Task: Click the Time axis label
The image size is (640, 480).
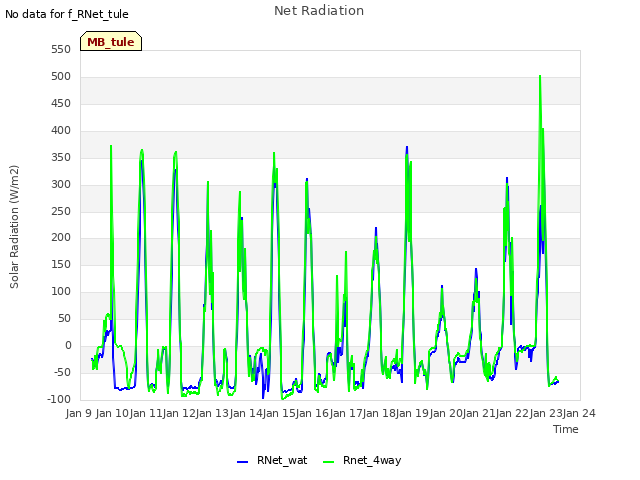Action: (x=566, y=429)
